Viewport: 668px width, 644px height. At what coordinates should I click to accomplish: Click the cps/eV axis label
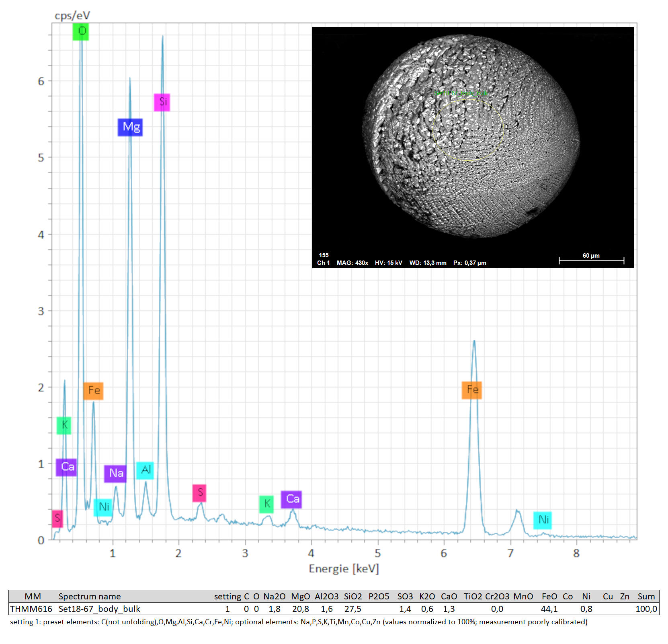point(72,16)
